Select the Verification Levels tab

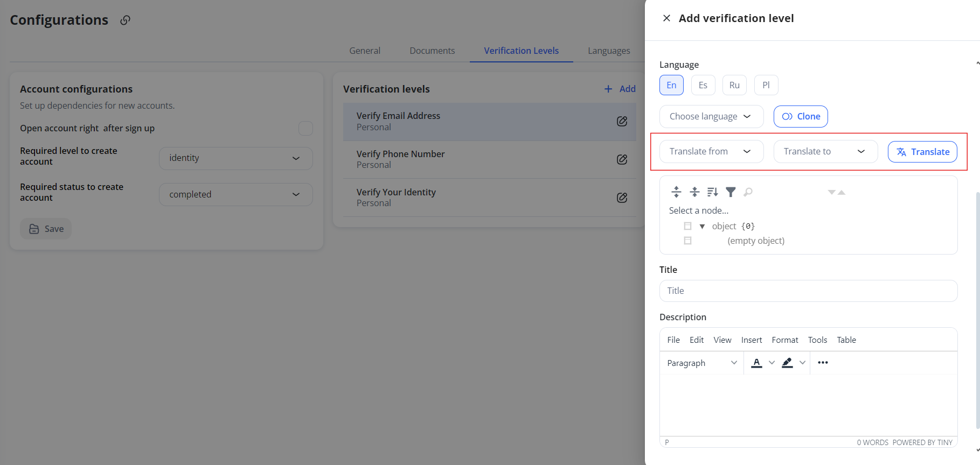(x=521, y=51)
